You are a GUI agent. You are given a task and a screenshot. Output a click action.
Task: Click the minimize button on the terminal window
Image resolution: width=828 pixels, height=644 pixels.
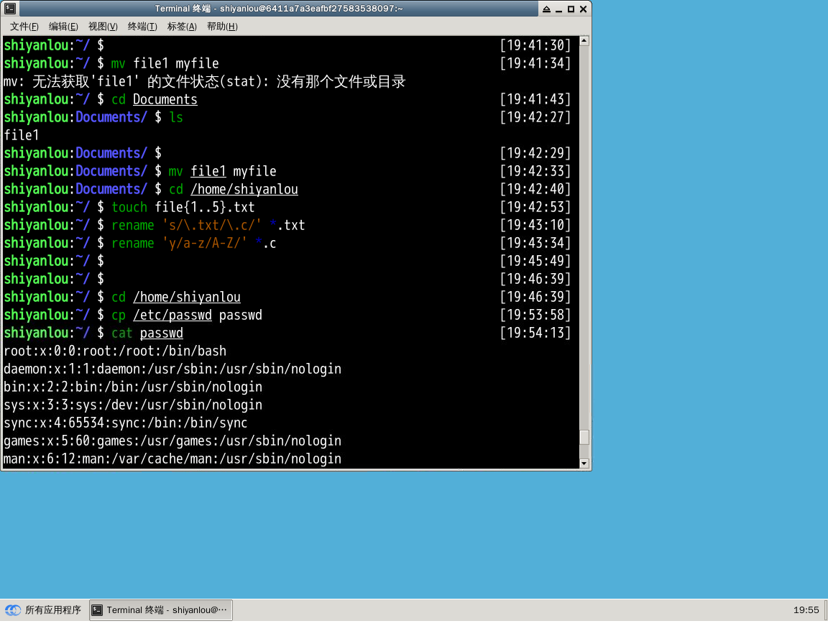point(558,9)
